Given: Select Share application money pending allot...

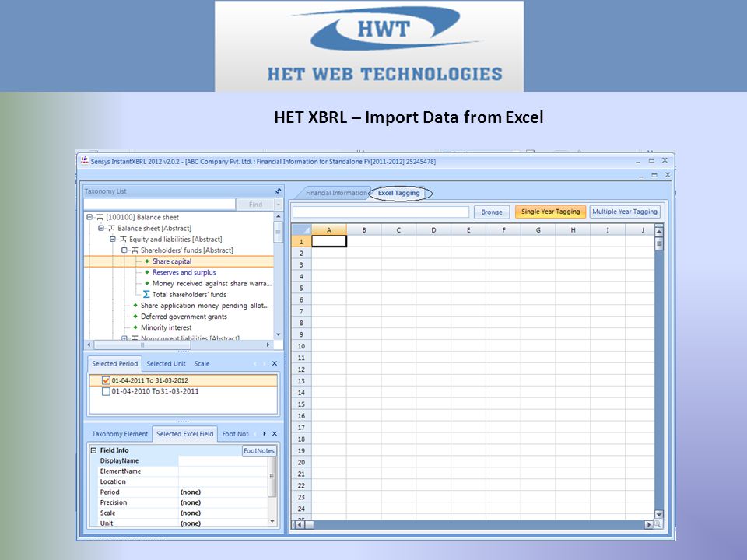Looking at the screenshot, I should click(x=205, y=305).
